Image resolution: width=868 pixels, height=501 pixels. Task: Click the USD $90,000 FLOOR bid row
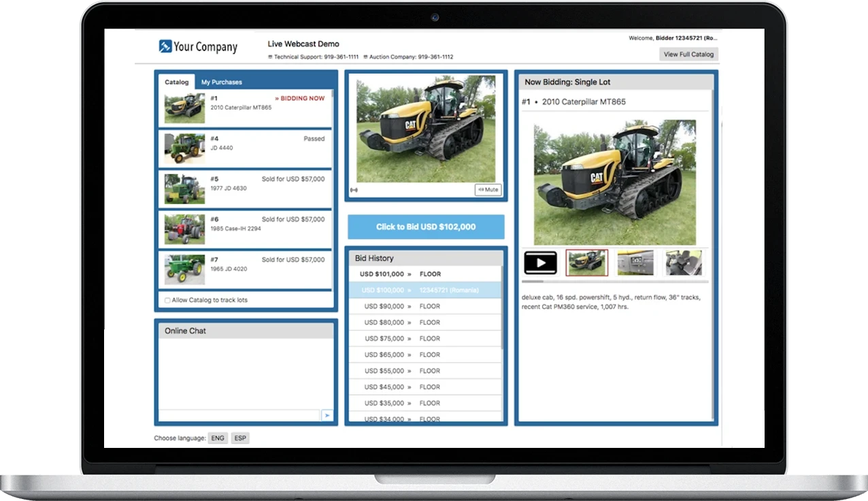click(425, 306)
